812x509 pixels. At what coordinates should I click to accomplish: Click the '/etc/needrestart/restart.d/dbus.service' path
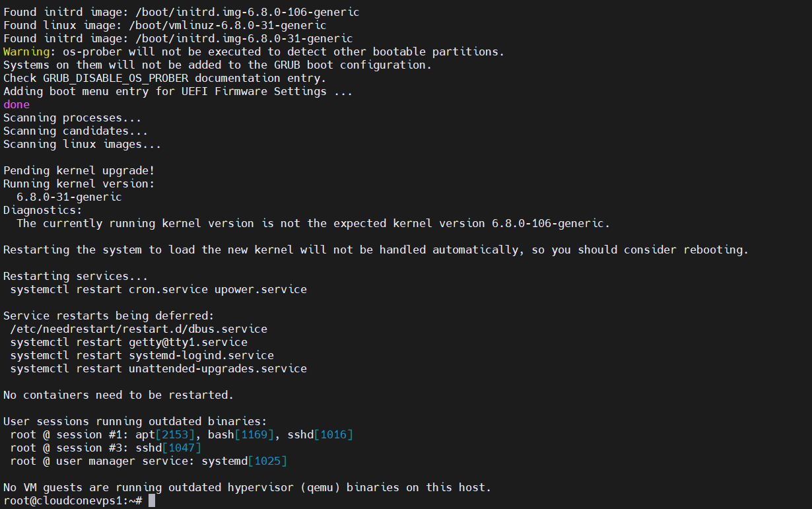[x=139, y=329]
